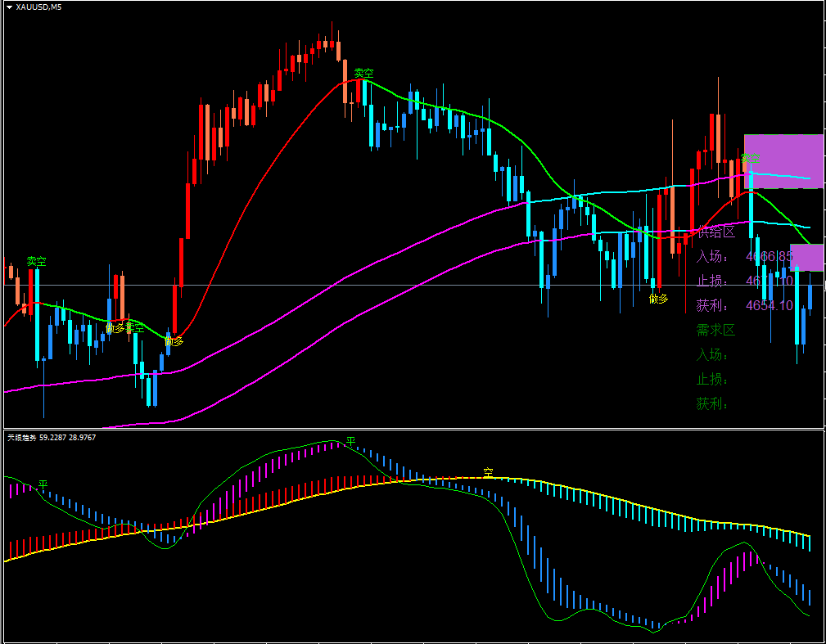Click the leftmost green 卖空 signal label

click(36, 261)
